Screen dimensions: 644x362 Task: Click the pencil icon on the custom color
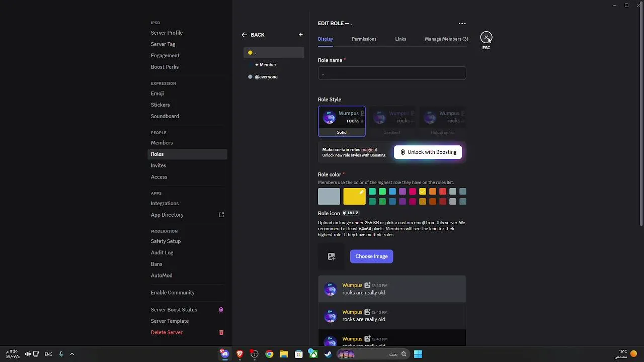click(361, 192)
